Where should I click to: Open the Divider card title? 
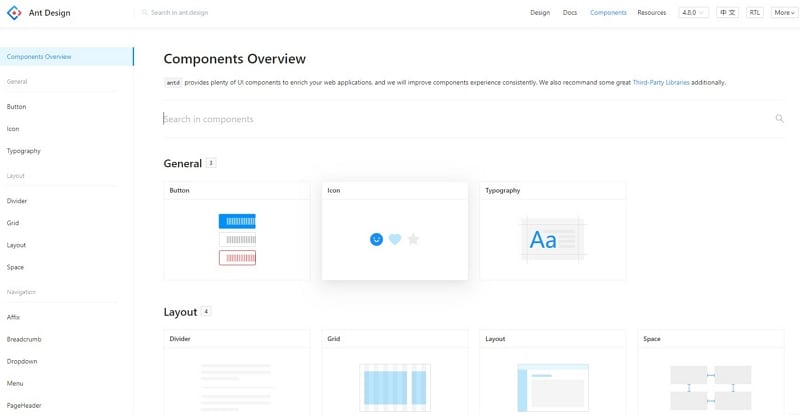click(180, 339)
